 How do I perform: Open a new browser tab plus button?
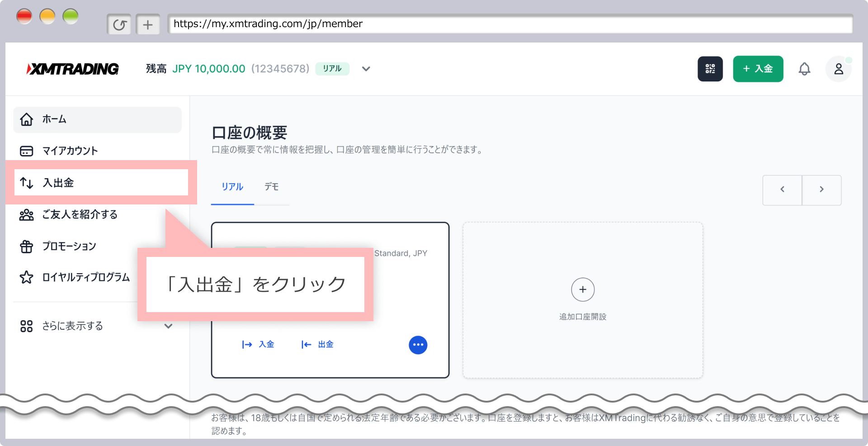(148, 24)
